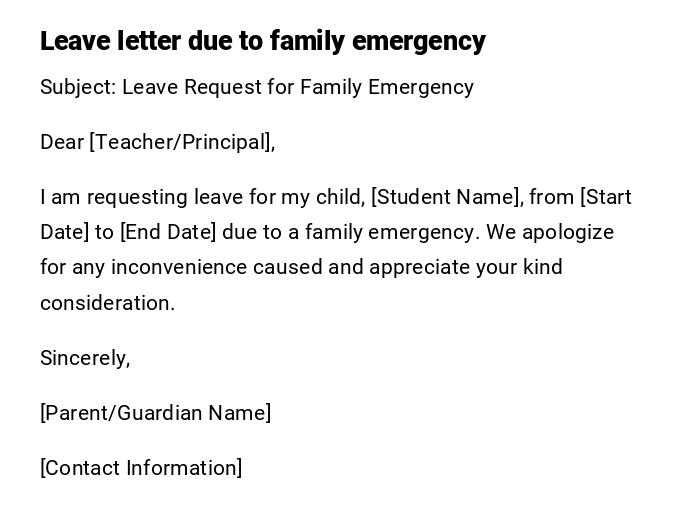Click the word "Subject:" label
This screenshot has height=530, width=700.
point(78,87)
